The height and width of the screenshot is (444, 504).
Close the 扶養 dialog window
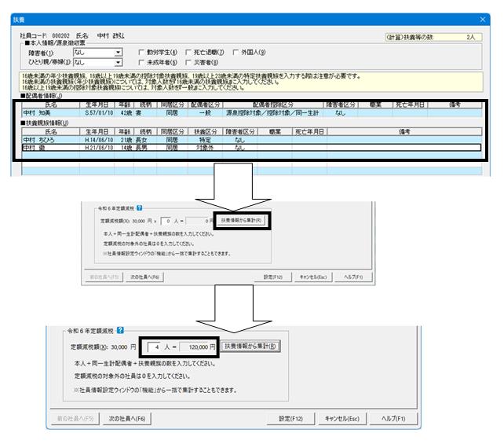click(483, 20)
